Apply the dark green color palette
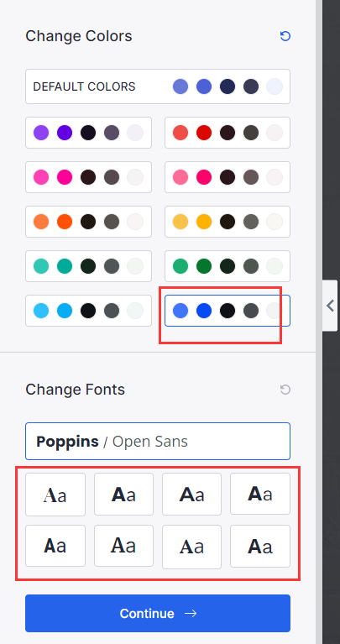This screenshot has height=644, width=340. (x=228, y=266)
